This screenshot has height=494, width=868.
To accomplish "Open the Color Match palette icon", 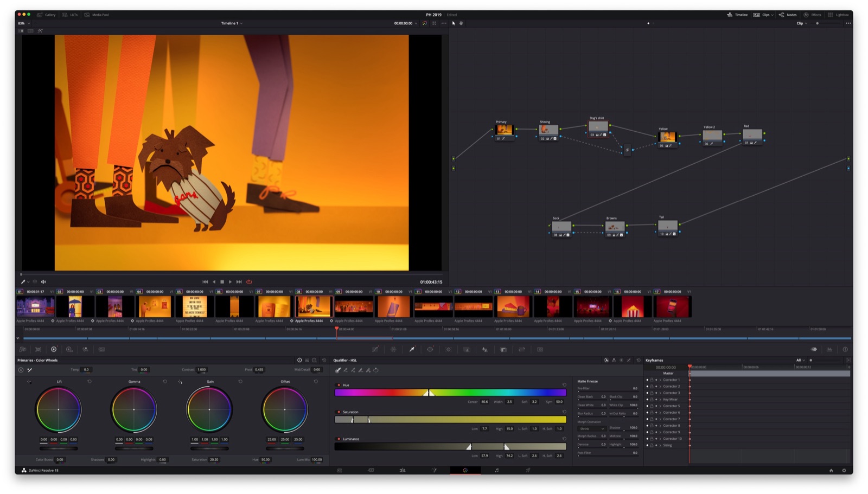I will [x=39, y=349].
